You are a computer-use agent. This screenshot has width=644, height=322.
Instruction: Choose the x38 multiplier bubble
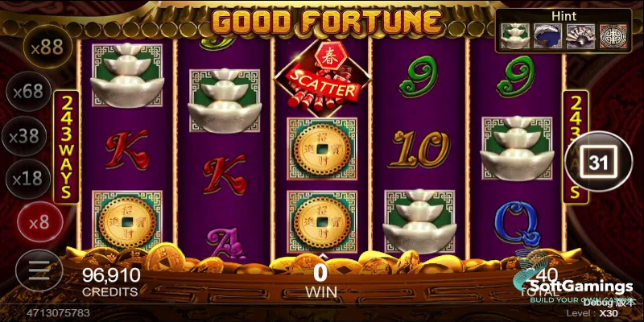coord(27,136)
